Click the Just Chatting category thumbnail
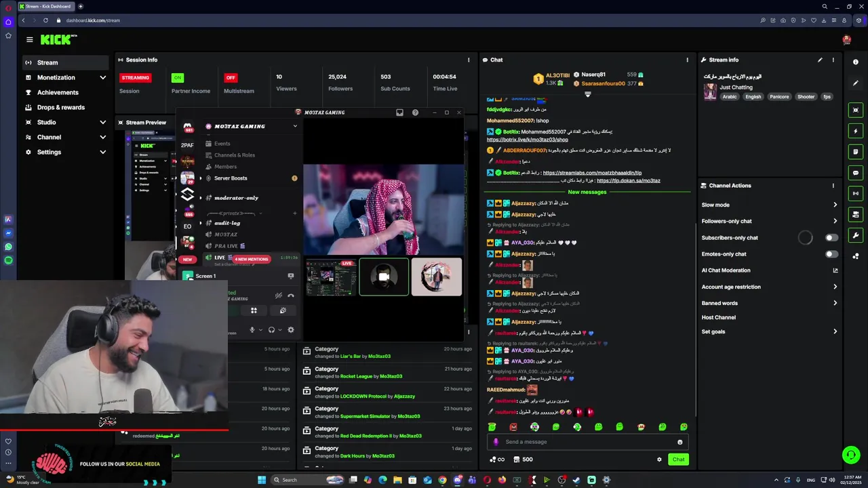The image size is (868, 488). point(710,91)
